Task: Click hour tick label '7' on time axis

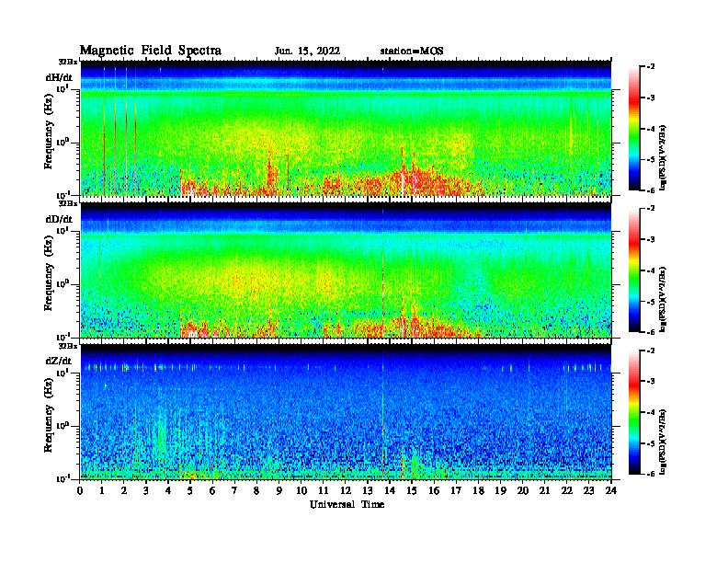Action: 234,490
